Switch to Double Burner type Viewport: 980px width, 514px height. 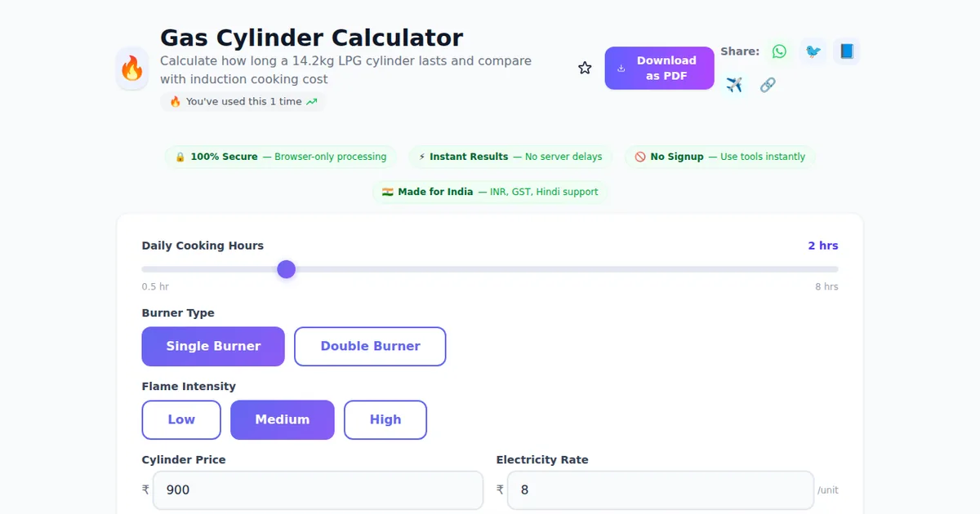(370, 347)
